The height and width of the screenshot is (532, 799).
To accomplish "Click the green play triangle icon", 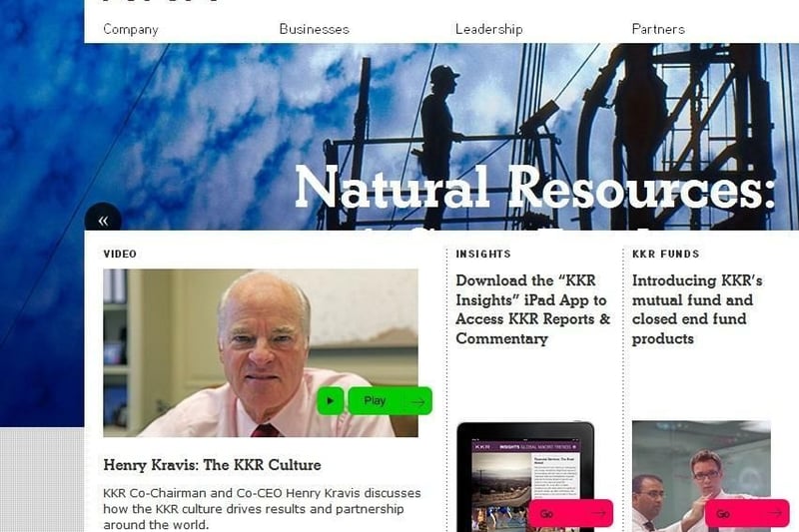I will (x=331, y=401).
